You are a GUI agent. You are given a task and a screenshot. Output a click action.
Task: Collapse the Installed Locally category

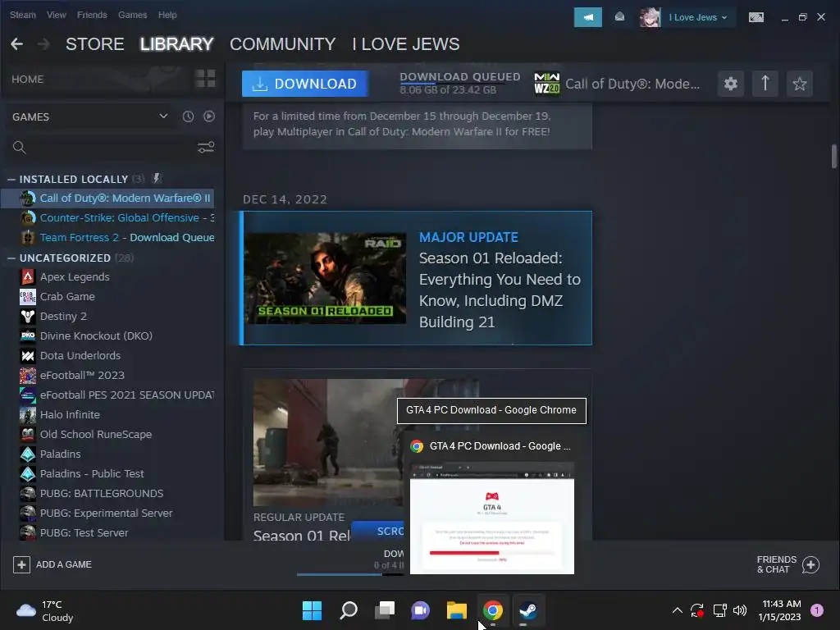click(11, 180)
